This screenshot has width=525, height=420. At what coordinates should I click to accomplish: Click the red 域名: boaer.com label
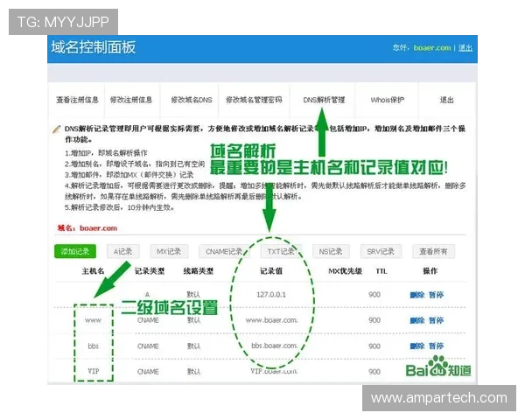(87, 228)
